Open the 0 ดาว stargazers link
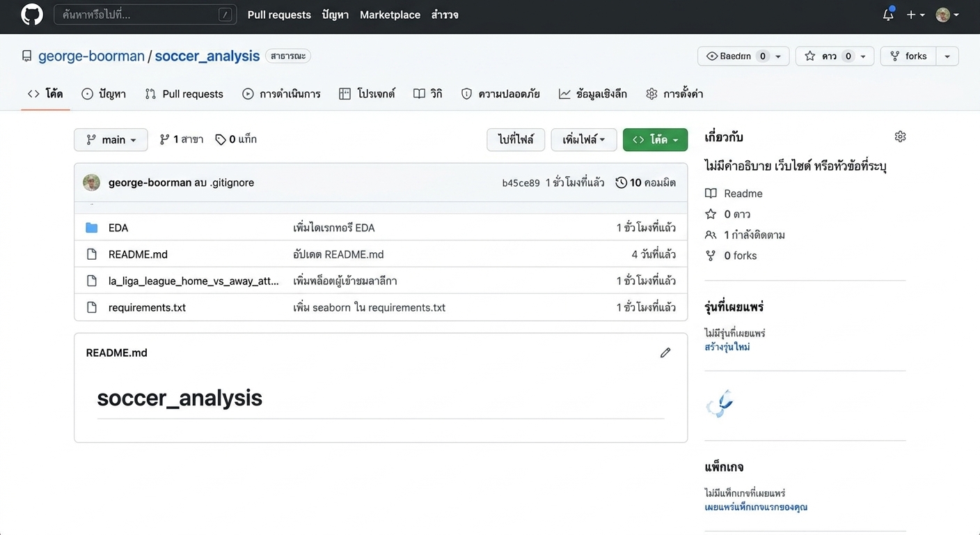 (x=728, y=214)
